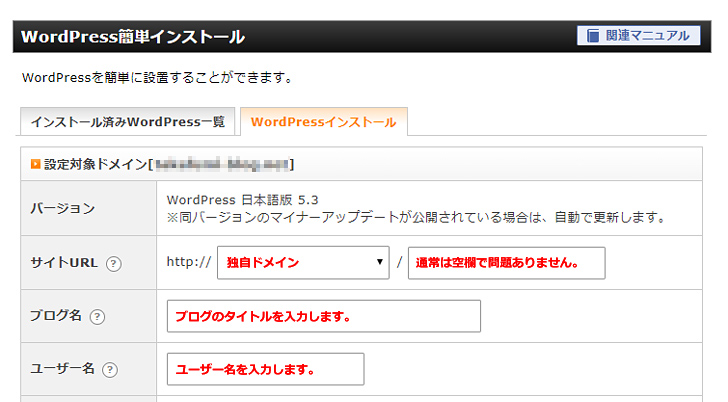
Task: Click the バージョン row label
Action: [63, 208]
